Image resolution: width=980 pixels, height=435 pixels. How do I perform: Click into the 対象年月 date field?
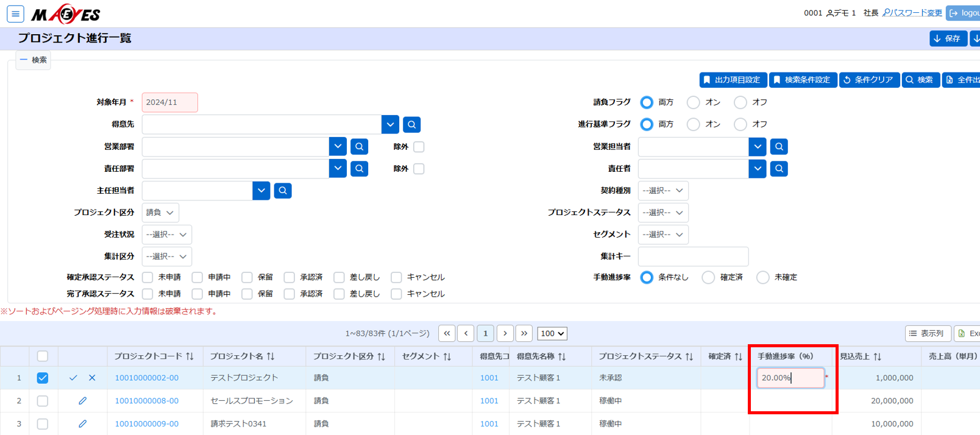click(x=170, y=102)
